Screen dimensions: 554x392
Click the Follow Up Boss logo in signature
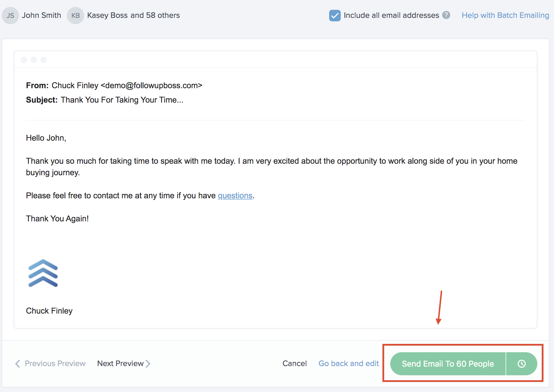tap(43, 273)
